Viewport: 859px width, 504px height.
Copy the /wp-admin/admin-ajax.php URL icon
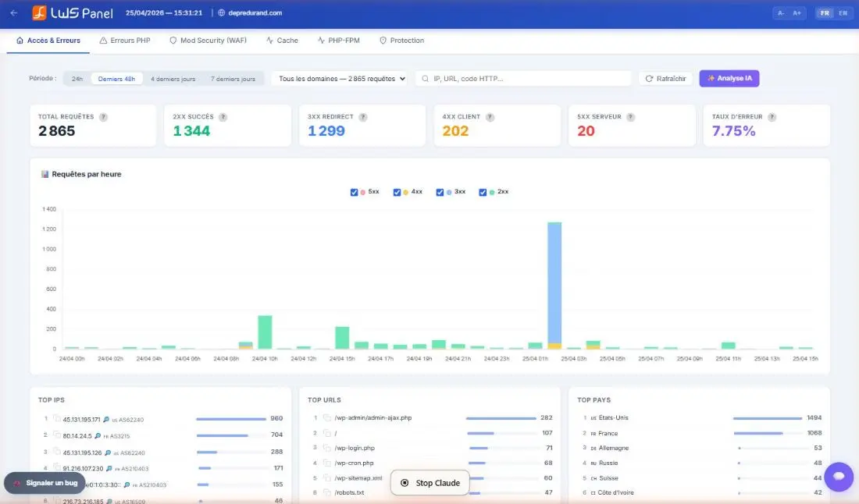pyautogui.click(x=327, y=417)
